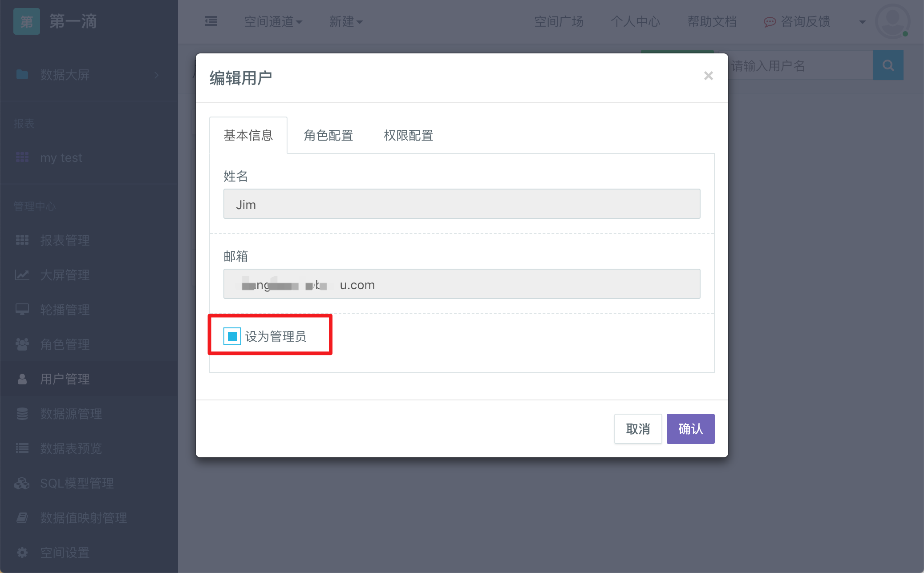Click the 数据值映射管理 book icon
The image size is (924, 573).
[x=22, y=517]
